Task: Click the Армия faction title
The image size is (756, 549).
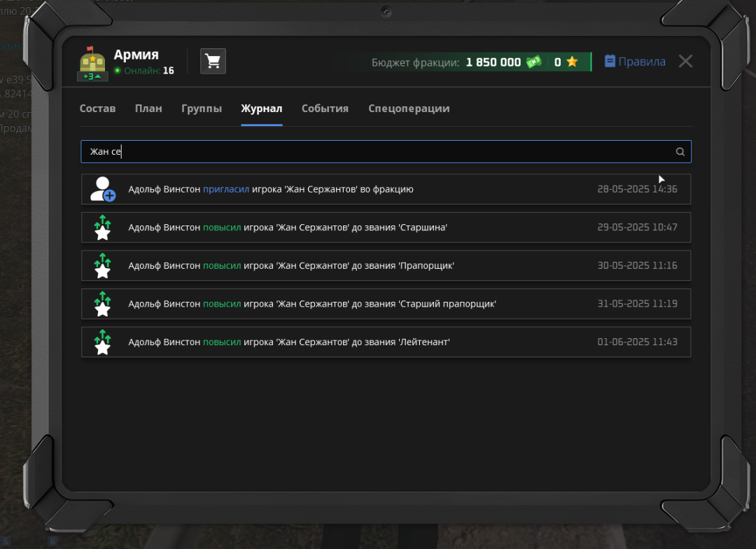Action: pos(136,55)
